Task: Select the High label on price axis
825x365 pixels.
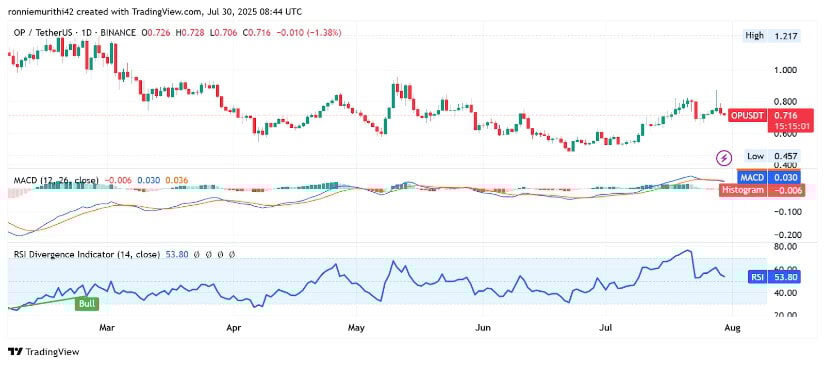Action: [754, 36]
